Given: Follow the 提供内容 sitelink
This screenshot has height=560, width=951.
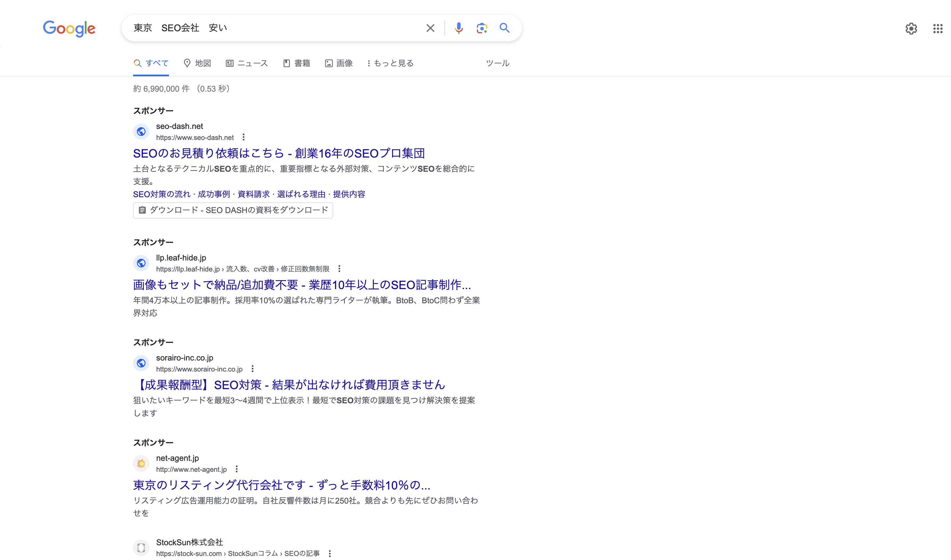Looking at the screenshot, I should [349, 194].
